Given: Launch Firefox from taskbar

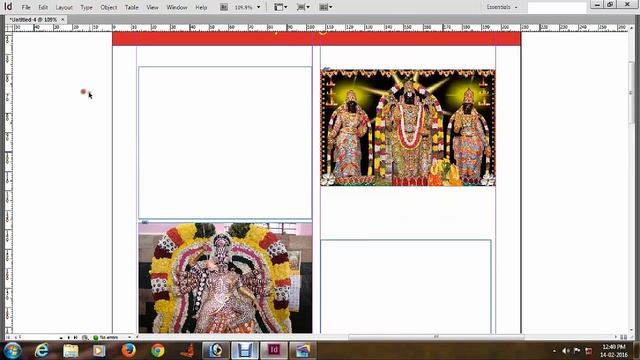Looking at the screenshot, I should pos(128,350).
